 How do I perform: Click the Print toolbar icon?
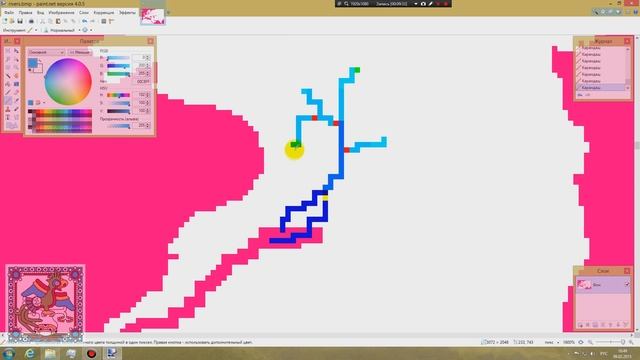click(31, 21)
